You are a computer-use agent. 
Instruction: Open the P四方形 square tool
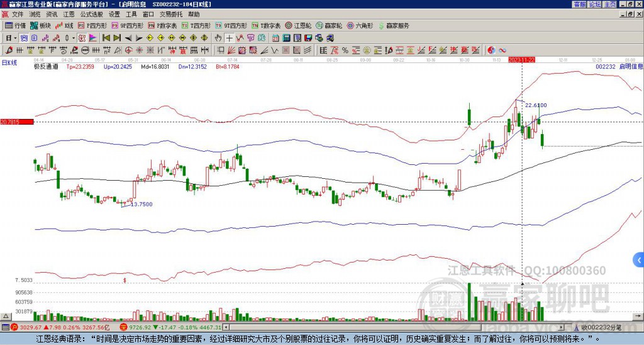[92, 25]
